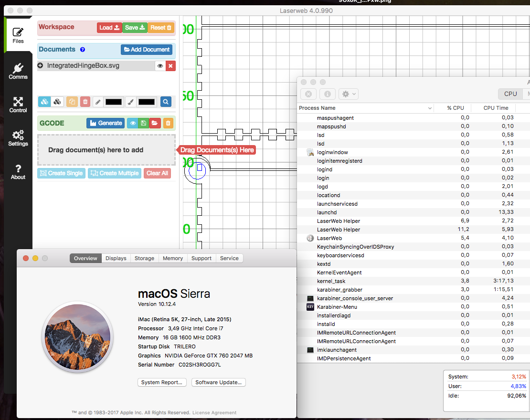The height and width of the screenshot is (420, 530).
Task: Click the System Report button
Action: pyautogui.click(x=162, y=382)
